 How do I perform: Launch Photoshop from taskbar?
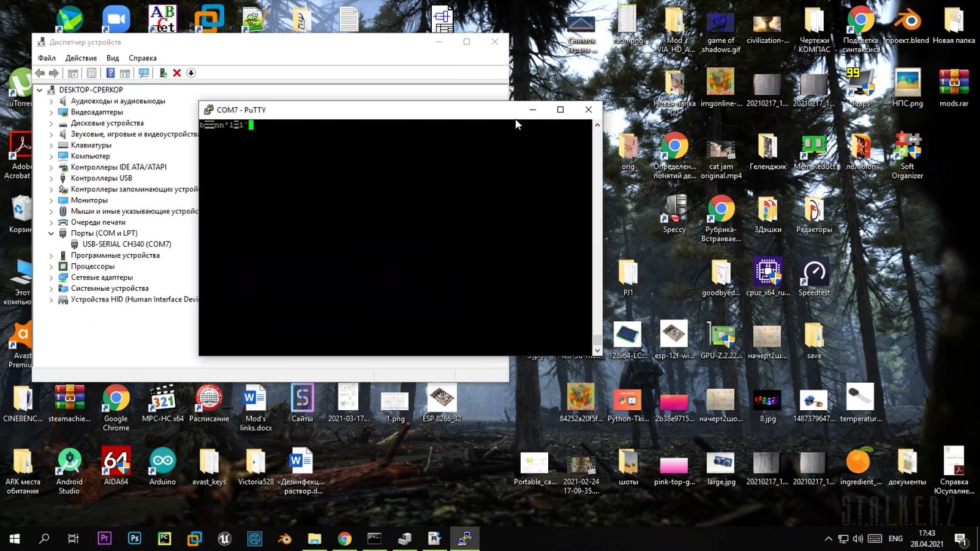pos(134,539)
